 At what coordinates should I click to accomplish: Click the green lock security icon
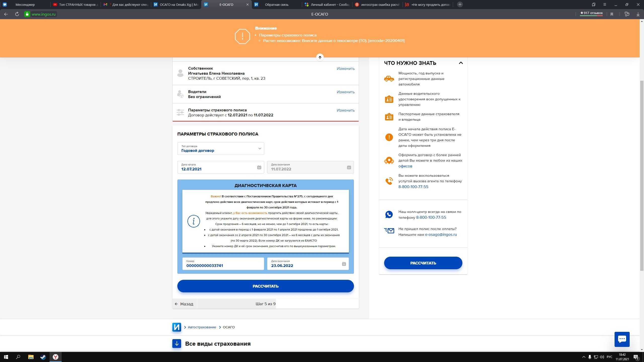pos(27,14)
